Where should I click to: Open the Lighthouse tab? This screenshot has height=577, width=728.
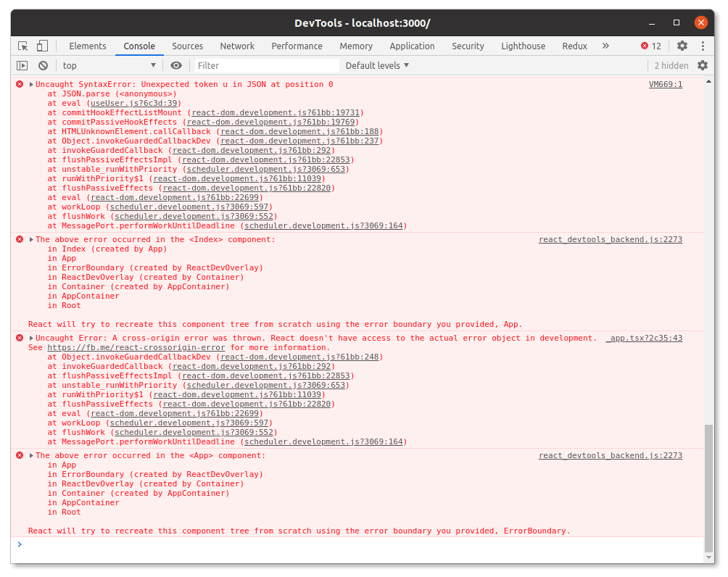524,46
